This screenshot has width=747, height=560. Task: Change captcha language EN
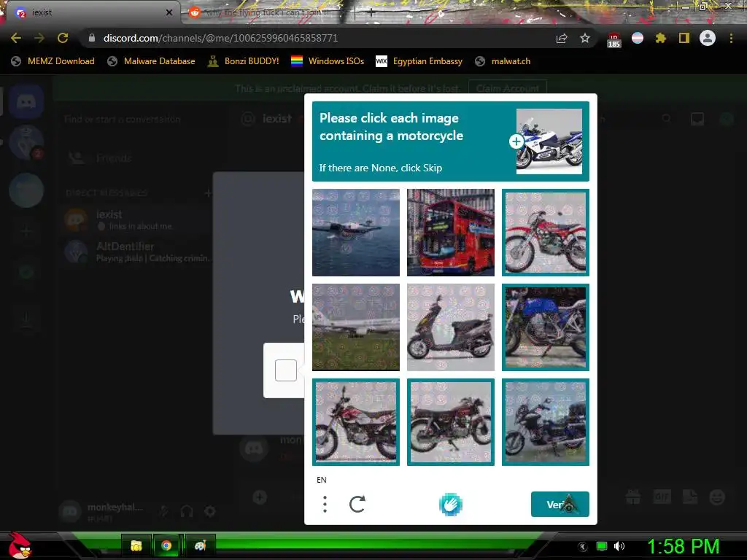pyautogui.click(x=322, y=480)
